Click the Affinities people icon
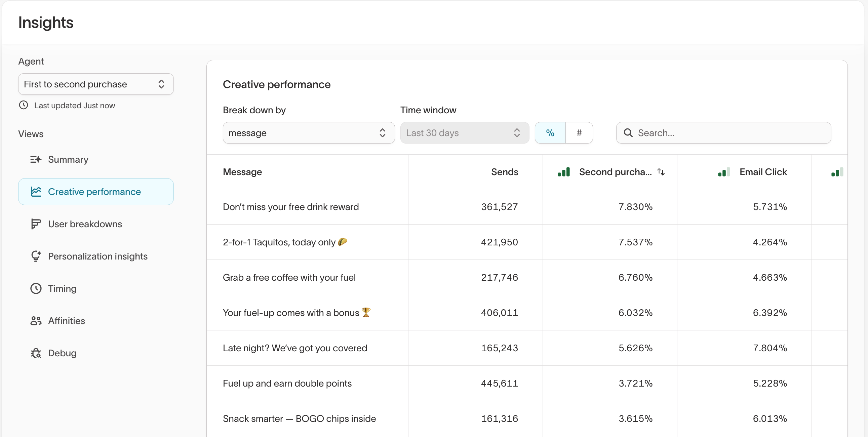Screen dimensions: 868x437 [36, 321]
